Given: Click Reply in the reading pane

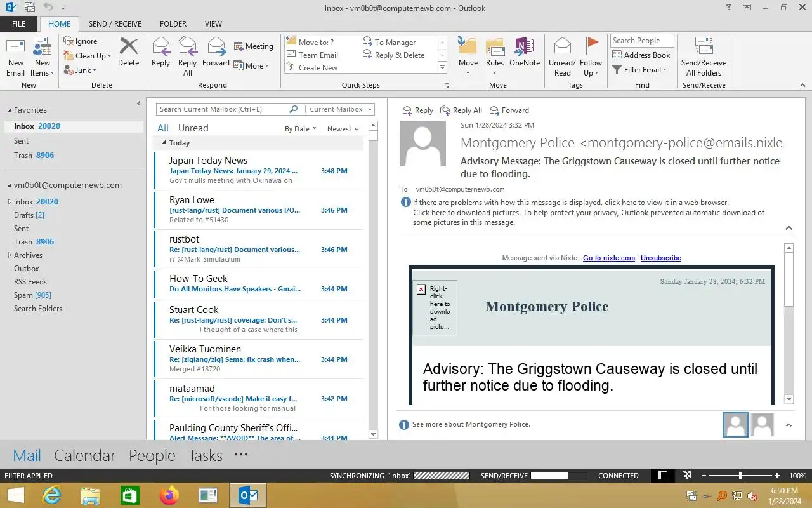Looking at the screenshot, I should (418, 110).
